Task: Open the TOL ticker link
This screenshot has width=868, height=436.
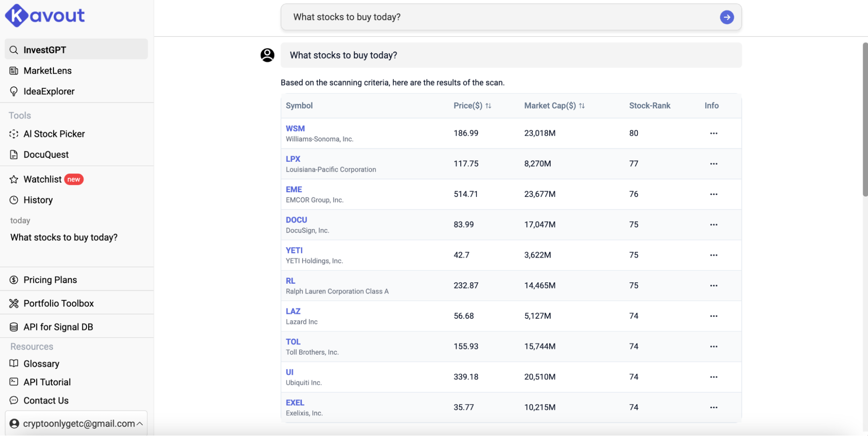Action: pos(293,342)
